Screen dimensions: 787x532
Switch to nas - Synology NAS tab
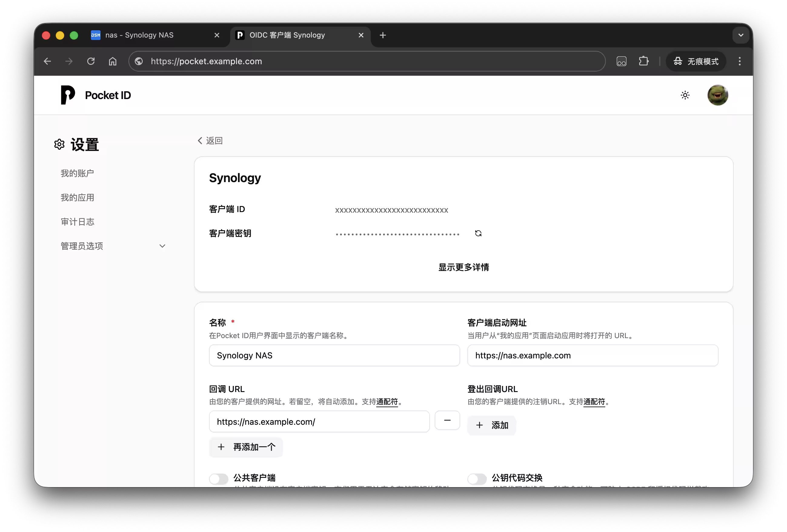pyautogui.click(x=149, y=35)
